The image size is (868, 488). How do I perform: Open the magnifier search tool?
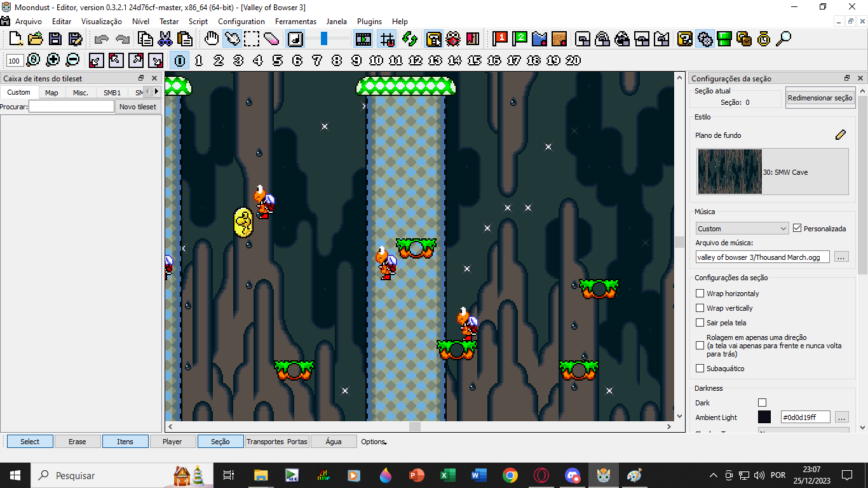coord(783,39)
